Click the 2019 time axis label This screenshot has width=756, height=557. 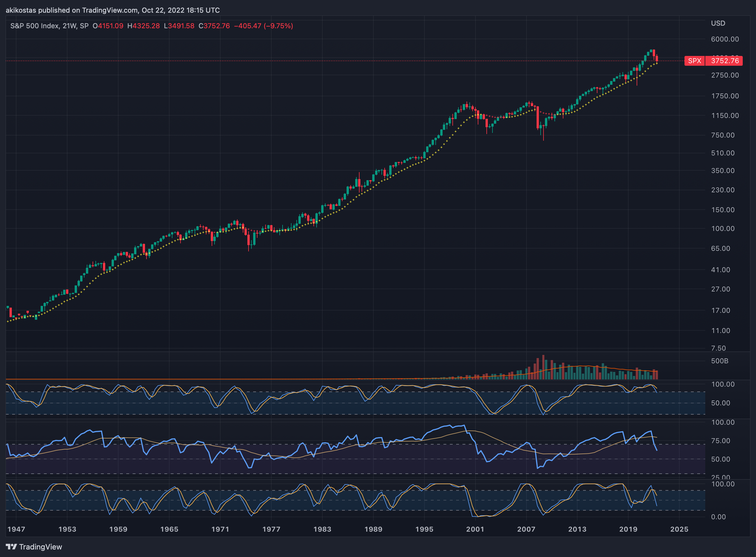pyautogui.click(x=629, y=529)
